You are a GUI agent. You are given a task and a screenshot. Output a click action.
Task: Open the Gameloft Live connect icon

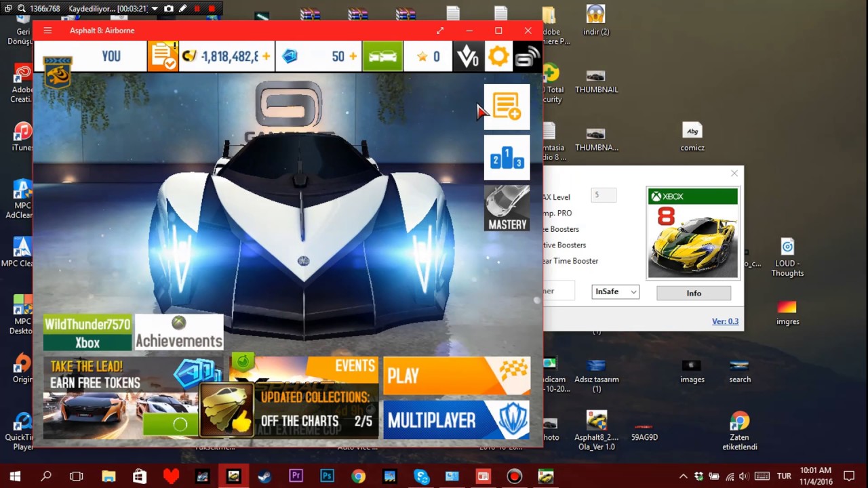click(528, 56)
